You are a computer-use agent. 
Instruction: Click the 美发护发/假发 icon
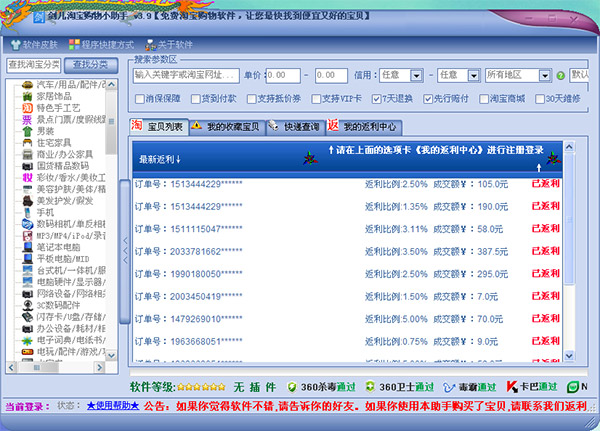tap(27, 201)
